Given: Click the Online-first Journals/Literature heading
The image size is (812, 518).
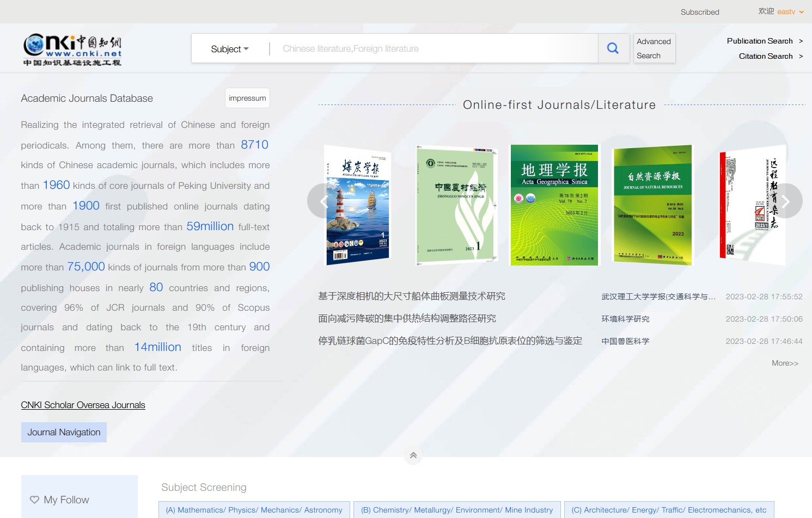Looking at the screenshot, I should click(559, 104).
